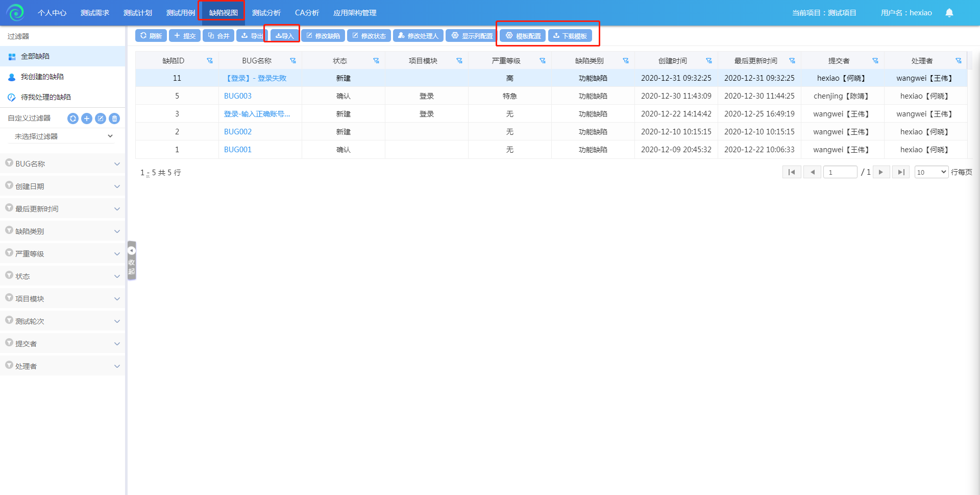980x495 pixels.
Task: Expand the 严重等级 filter section
Action: 62,254
